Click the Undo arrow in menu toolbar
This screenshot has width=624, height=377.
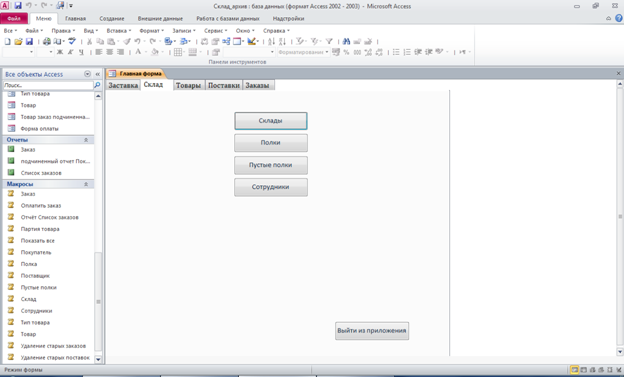[x=137, y=41]
